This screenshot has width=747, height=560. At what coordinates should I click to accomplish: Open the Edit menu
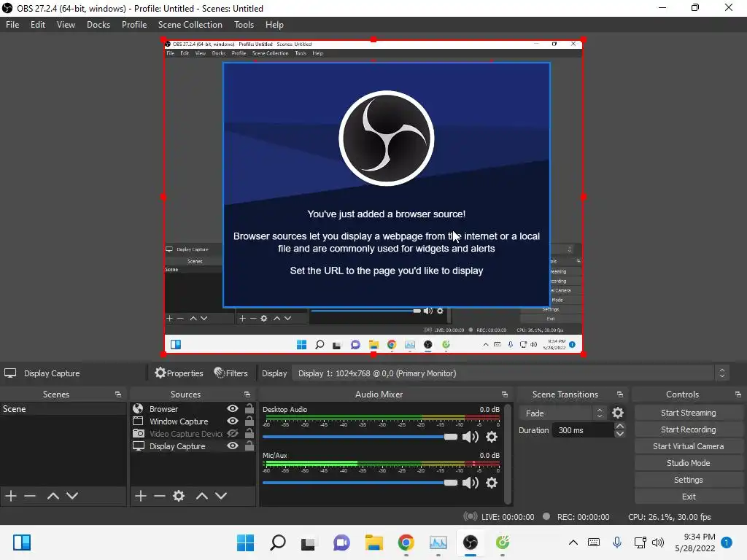click(x=38, y=25)
